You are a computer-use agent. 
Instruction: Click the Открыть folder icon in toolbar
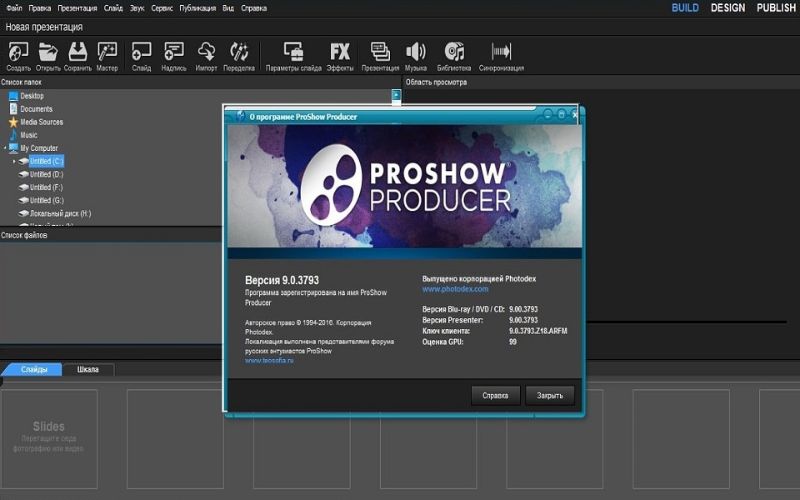(x=48, y=52)
